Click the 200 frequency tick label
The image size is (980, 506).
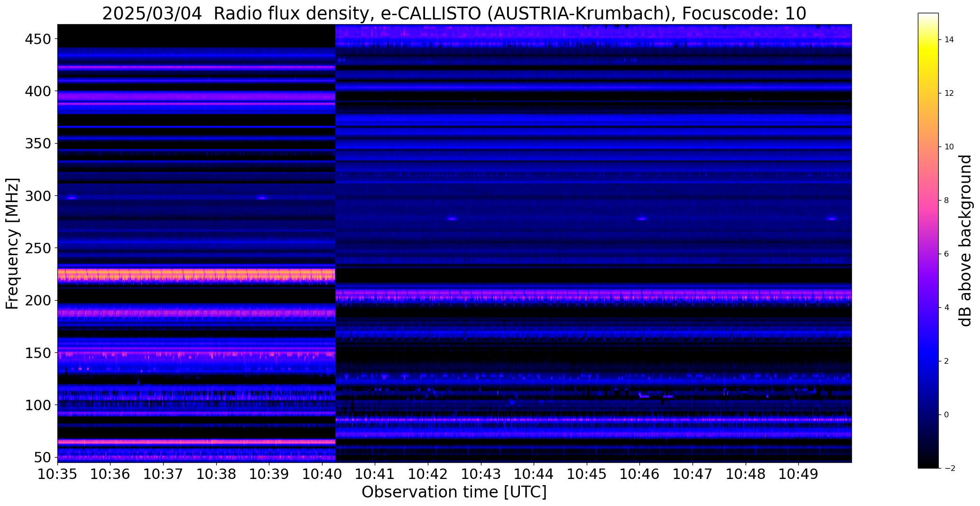click(38, 301)
